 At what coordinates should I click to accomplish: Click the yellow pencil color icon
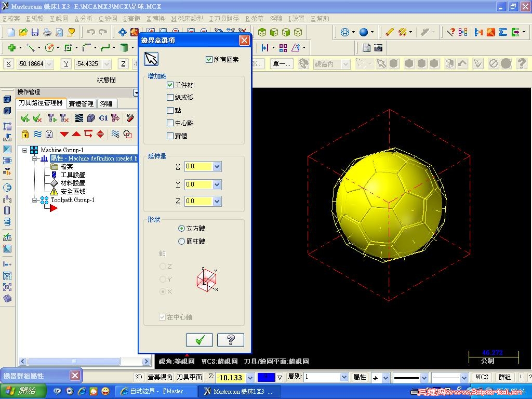click(390, 32)
